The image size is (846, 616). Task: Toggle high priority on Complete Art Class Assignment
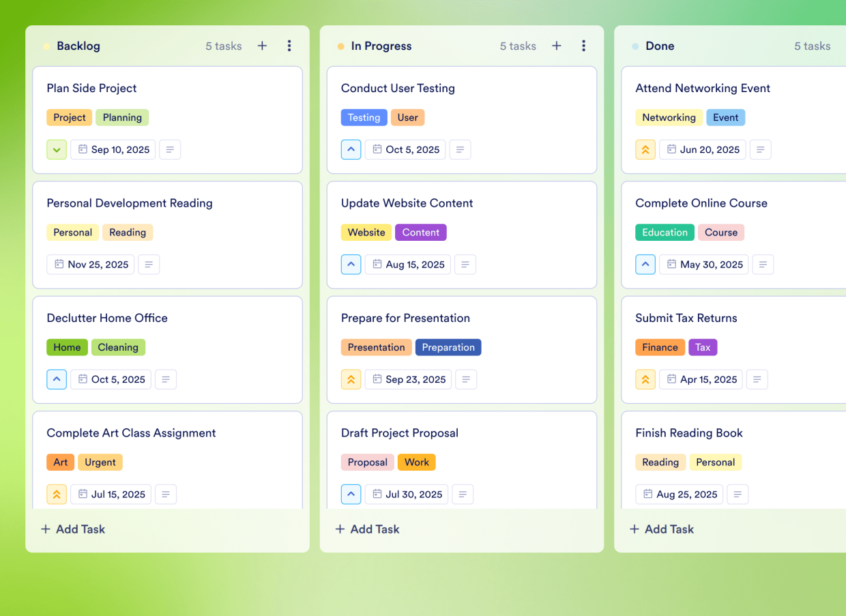click(57, 494)
